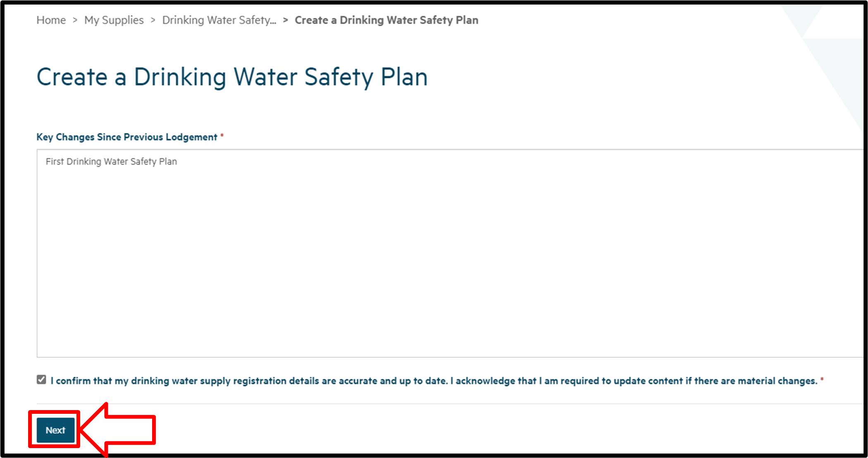Click the Home breadcrumb link
This screenshot has width=868, height=458.
(x=51, y=20)
